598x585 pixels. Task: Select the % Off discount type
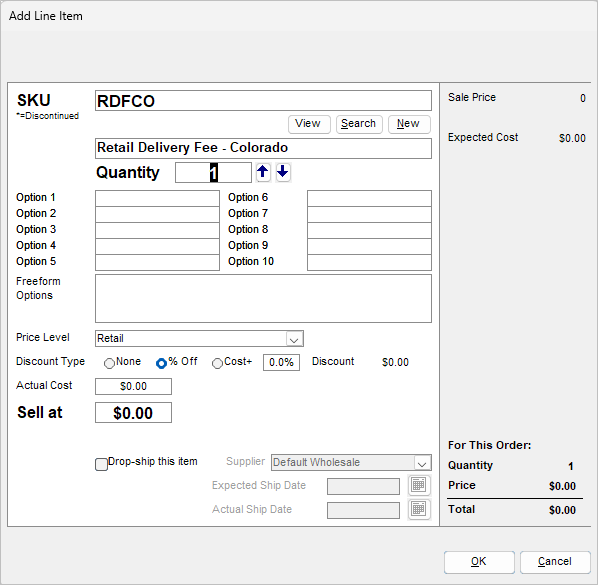[x=161, y=363]
